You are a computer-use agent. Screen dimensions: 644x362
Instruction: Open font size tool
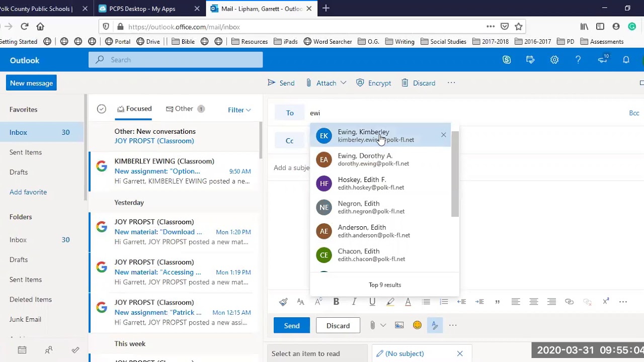tap(300, 302)
